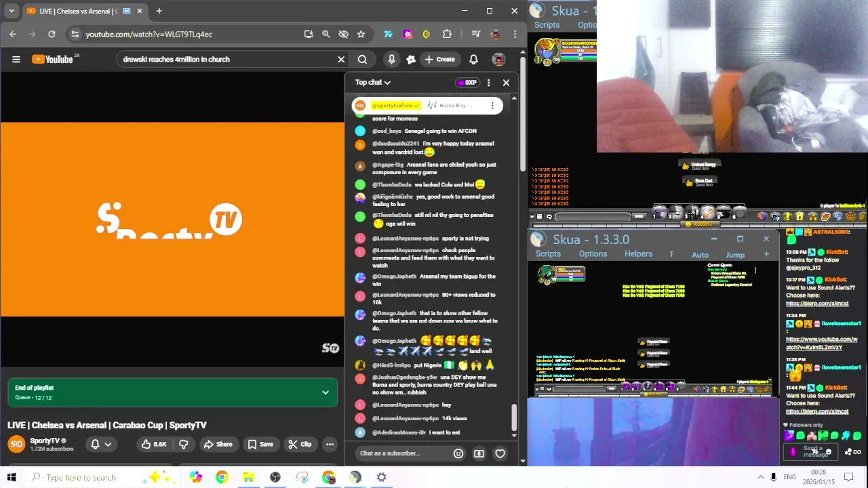Open the YouTube account avatar menu
This screenshot has height=488, width=868.
(x=498, y=60)
